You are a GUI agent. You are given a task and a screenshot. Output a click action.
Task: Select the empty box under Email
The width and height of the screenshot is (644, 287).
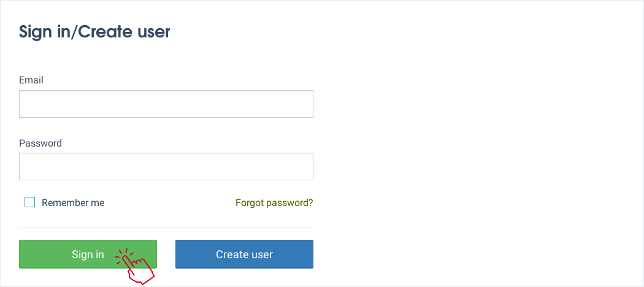pyautogui.click(x=166, y=104)
